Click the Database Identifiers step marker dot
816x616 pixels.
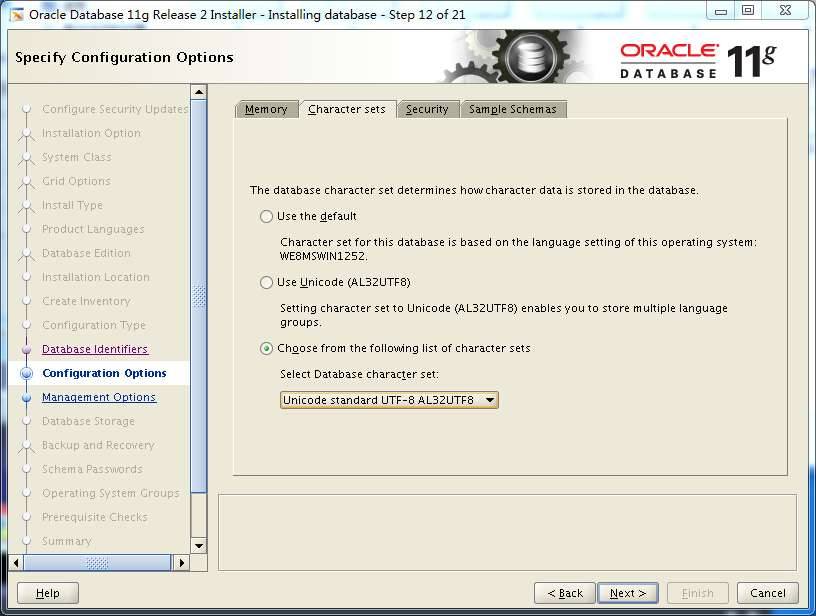pyautogui.click(x=27, y=349)
